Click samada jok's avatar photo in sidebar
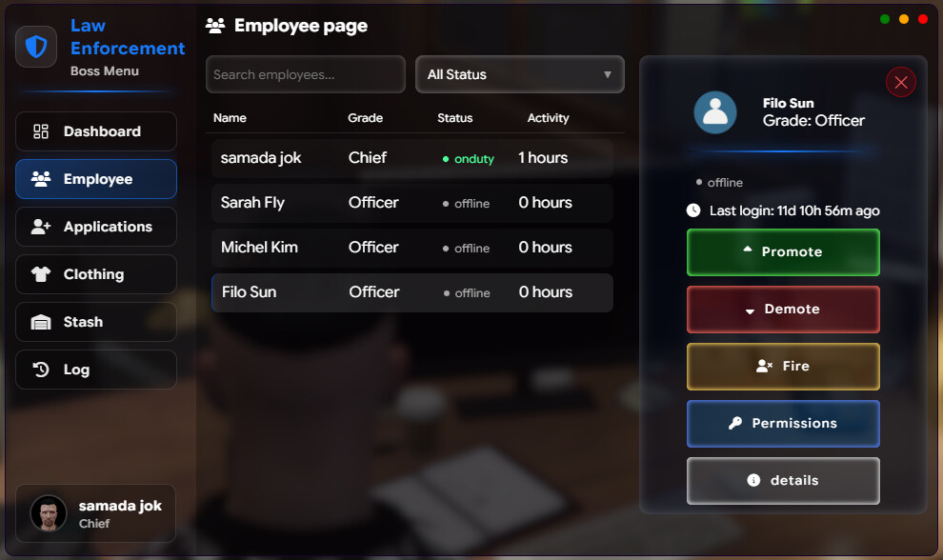This screenshot has width=943, height=560. coord(49,513)
